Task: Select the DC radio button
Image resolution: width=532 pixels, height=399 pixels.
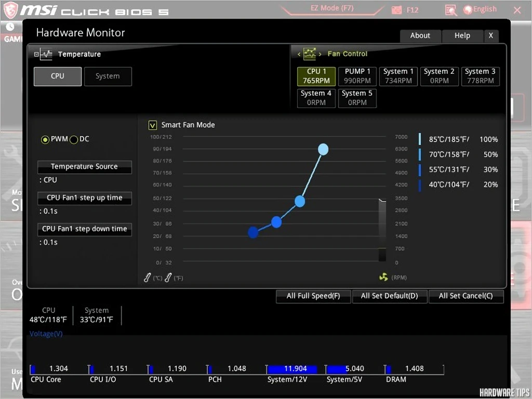Action: (74, 139)
